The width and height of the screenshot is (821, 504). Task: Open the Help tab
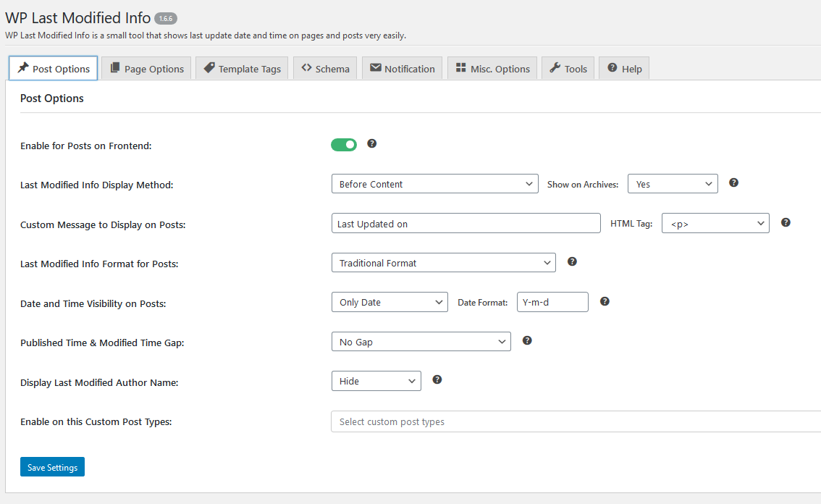coord(624,69)
